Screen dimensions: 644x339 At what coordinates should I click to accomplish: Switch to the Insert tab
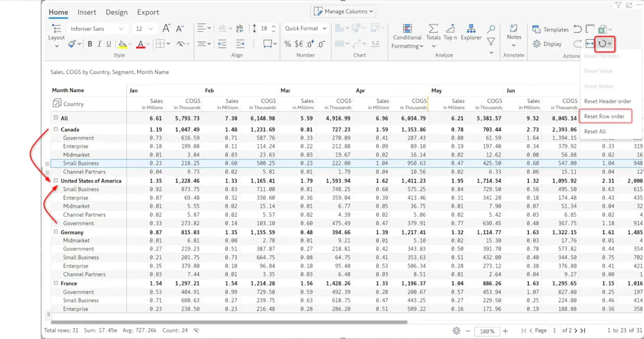(x=87, y=12)
